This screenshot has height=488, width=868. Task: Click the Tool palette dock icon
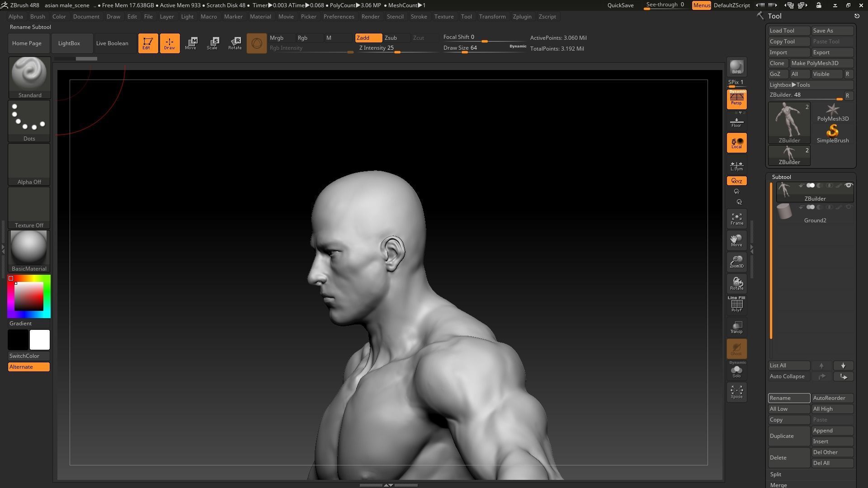tap(856, 16)
